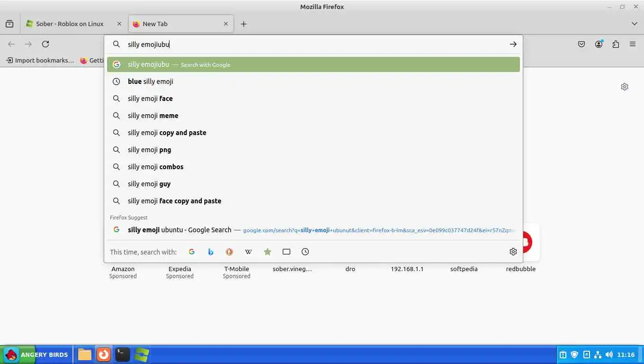Choose suggestion silly emoji face
The height and width of the screenshot is (364, 644).
[x=313, y=99]
